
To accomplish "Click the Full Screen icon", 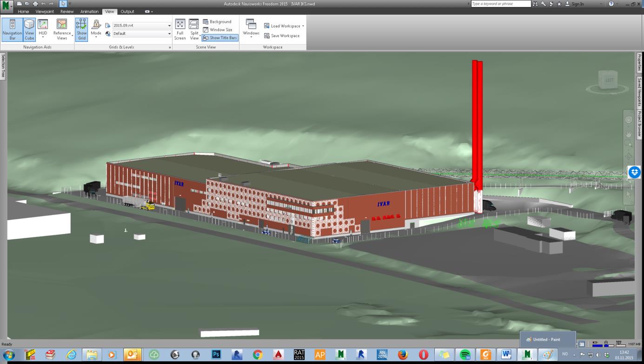I will [180, 30].
